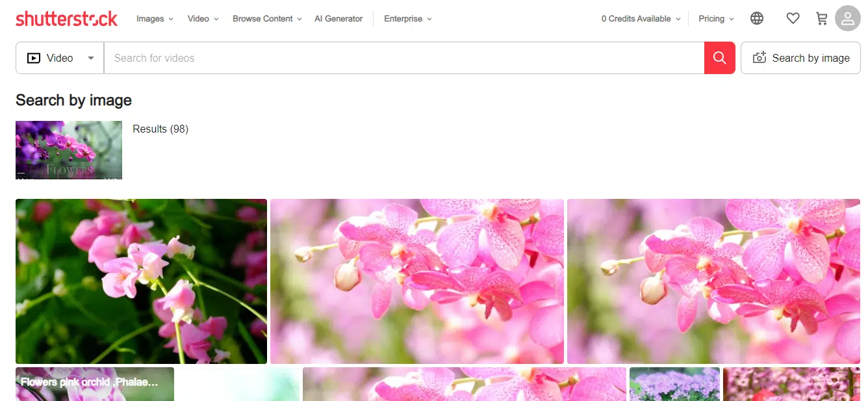Viewport: 868px width, 401px height.
Task: Open the 0 Credits Available dropdown
Action: 641,19
